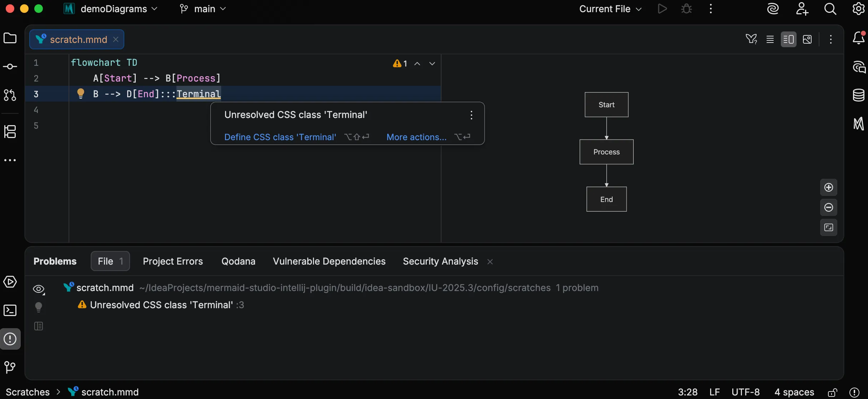This screenshot has width=868, height=399.
Task: Toggle the eye view options in Problems
Action: tap(39, 289)
